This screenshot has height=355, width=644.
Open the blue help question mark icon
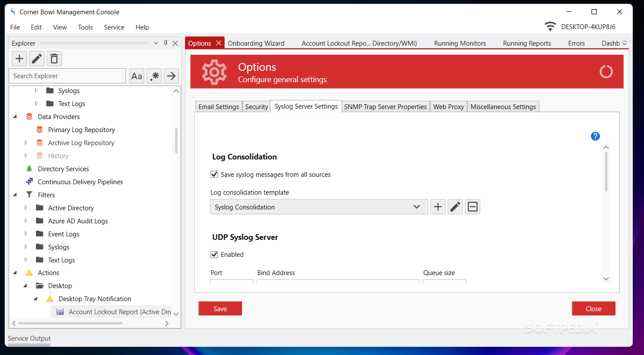595,136
